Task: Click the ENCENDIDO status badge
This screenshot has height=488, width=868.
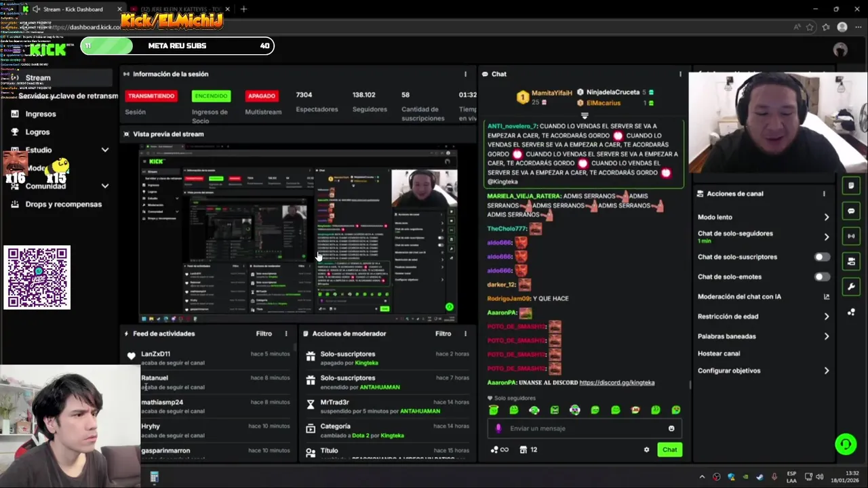Action: [x=211, y=96]
